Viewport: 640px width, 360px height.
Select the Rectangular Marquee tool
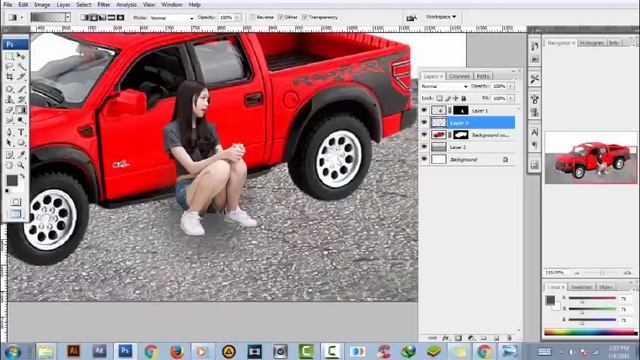click(x=9, y=56)
